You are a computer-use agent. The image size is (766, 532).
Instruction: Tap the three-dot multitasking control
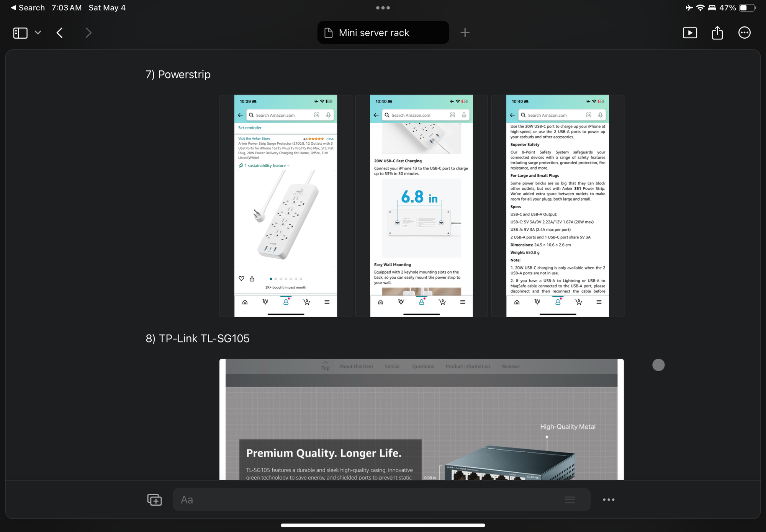[x=383, y=8]
